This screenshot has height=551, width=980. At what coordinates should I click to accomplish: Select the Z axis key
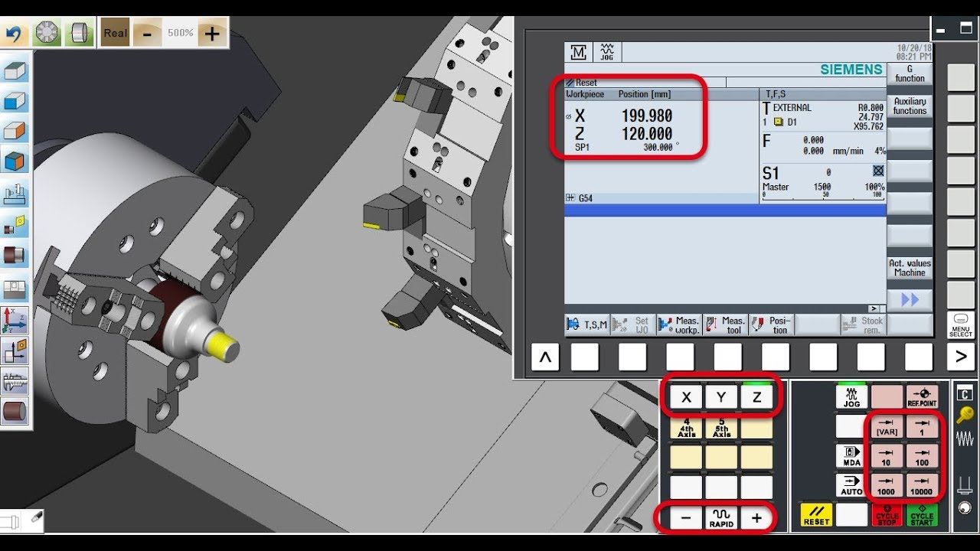(756, 397)
